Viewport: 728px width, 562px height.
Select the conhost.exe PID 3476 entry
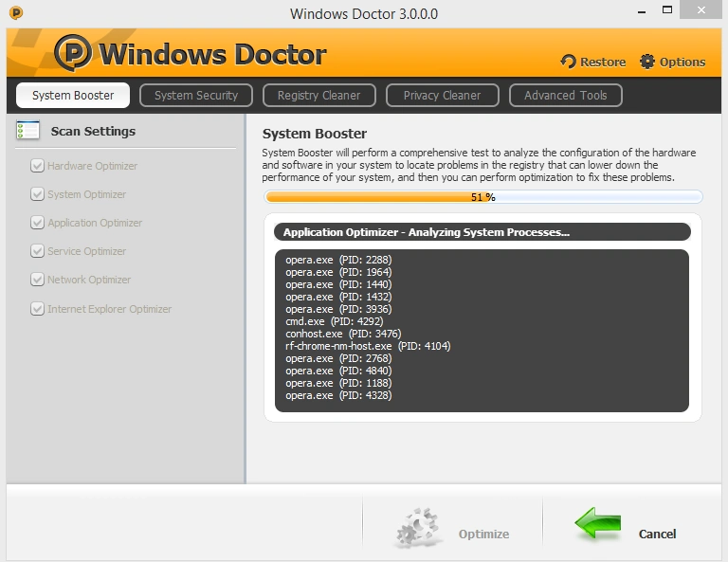point(343,334)
